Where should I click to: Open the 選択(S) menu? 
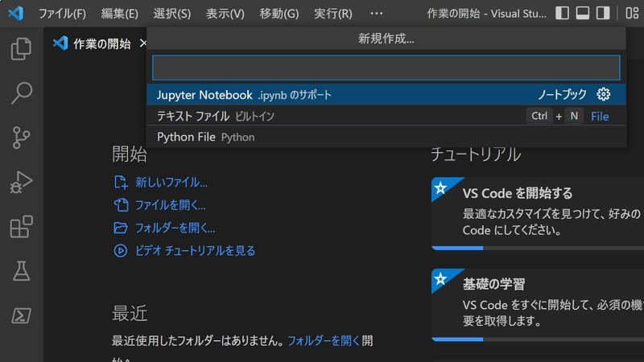click(x=172, y=14)
